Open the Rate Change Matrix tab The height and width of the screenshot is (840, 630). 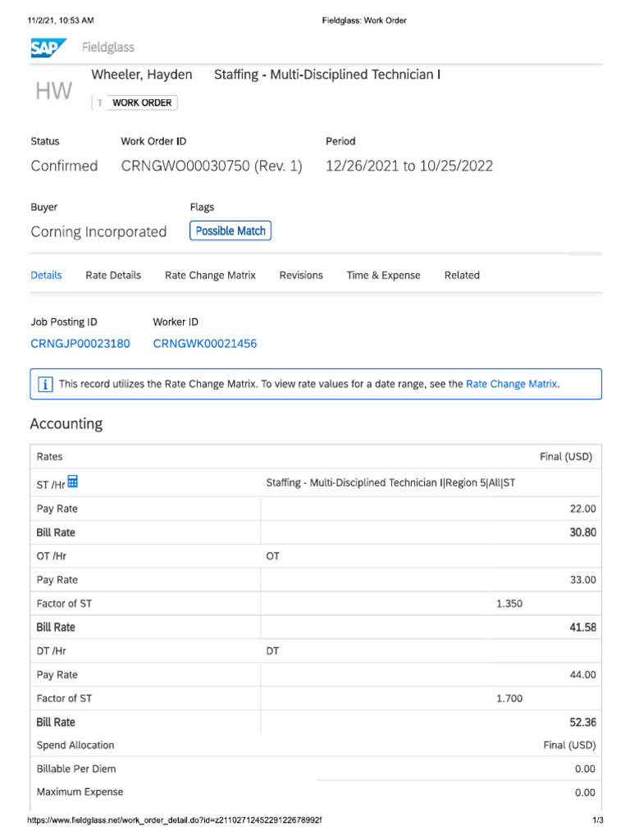(x=210, y=276)
